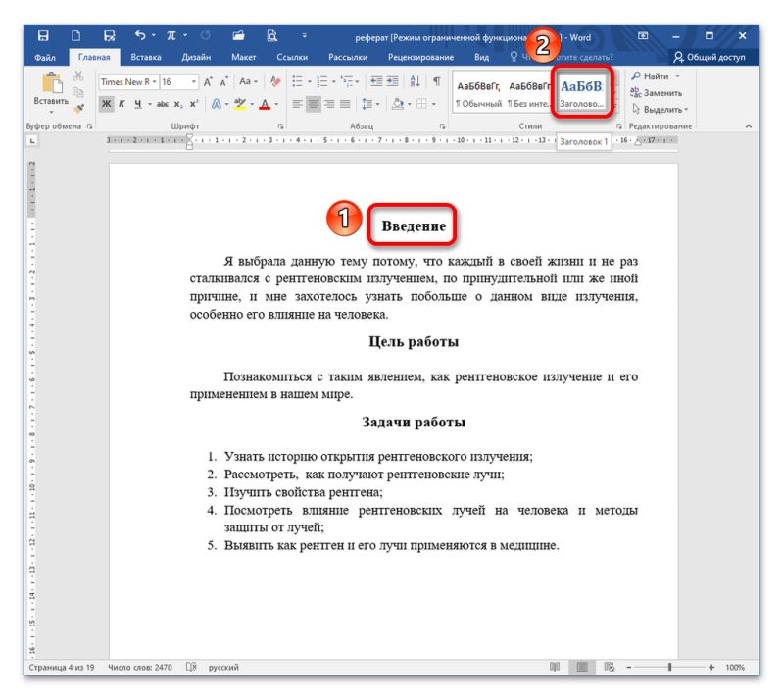Justify the paragraph text

[345, 104]
